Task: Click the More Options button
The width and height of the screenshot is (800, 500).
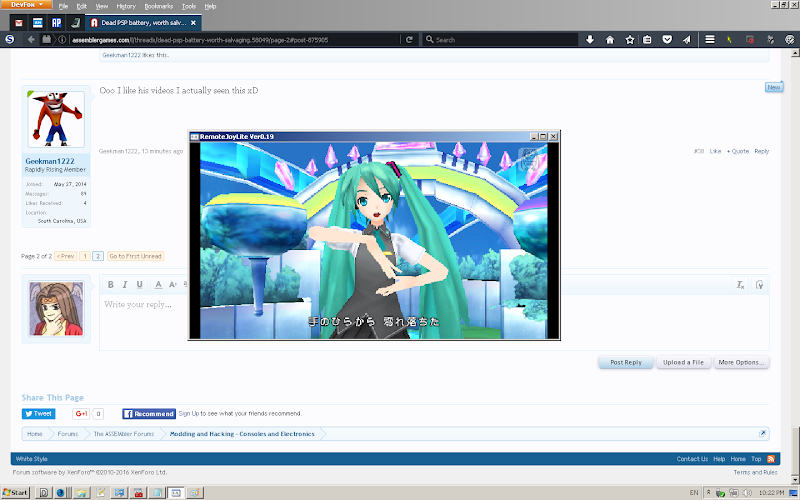Action: tap(741, 362)
